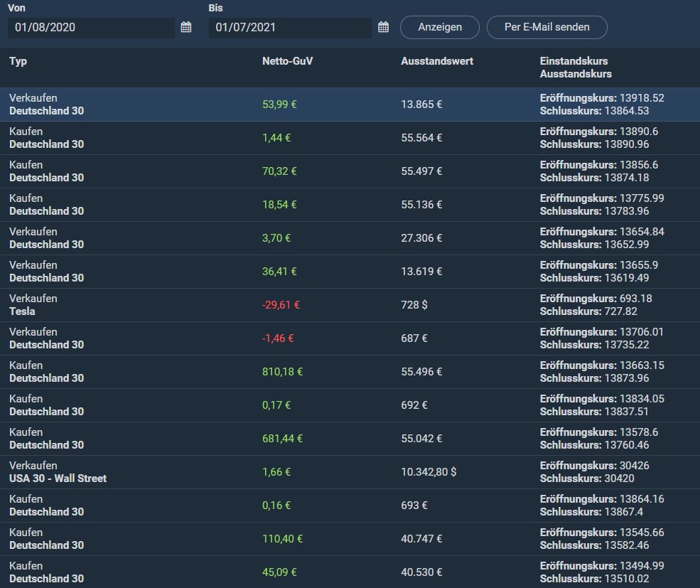Click the Typ column header
700x588 pixels.
point(18,61)
